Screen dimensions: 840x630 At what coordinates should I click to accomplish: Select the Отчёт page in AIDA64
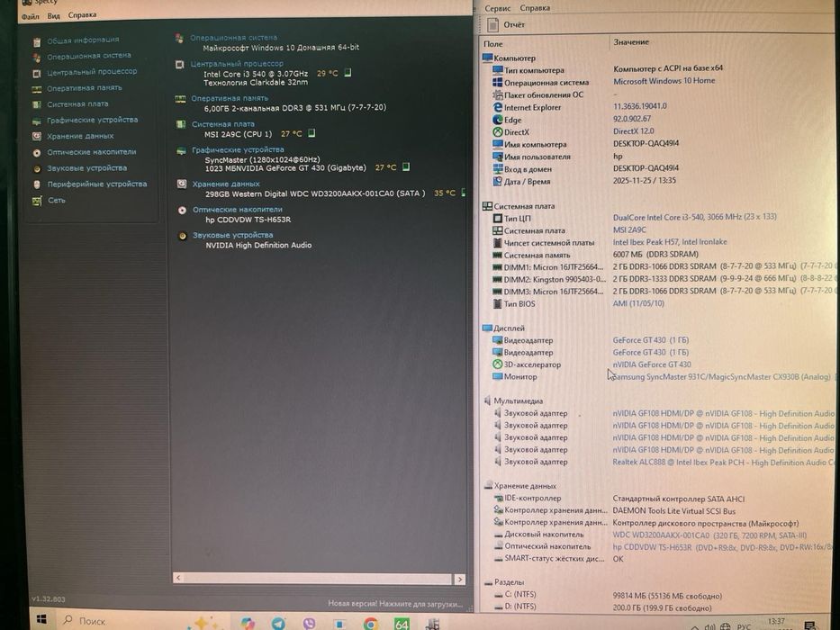click(x=506, y=24)
